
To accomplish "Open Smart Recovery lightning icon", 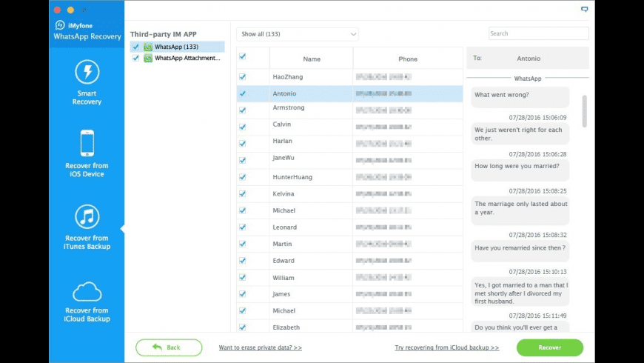I will pyautogui.click(x=87, y=72).
